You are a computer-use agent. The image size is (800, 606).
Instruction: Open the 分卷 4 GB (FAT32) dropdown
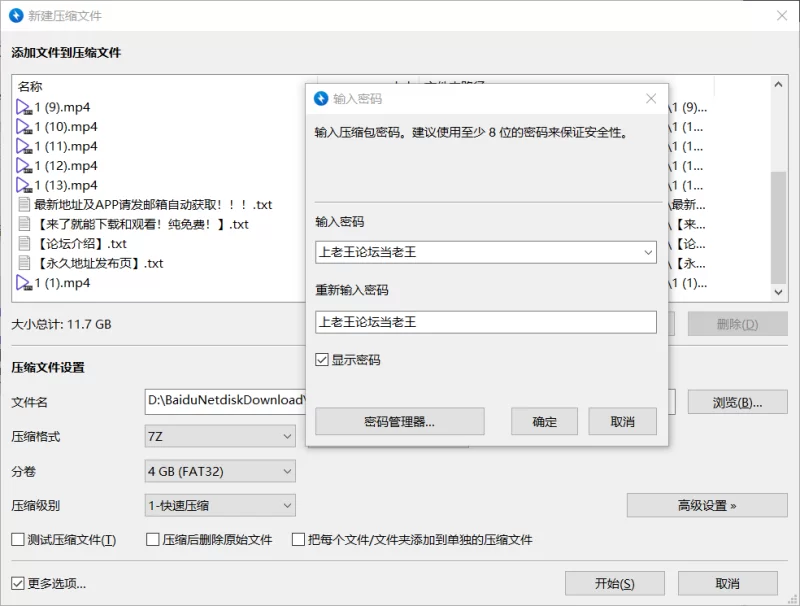click(x=220, y=471)
